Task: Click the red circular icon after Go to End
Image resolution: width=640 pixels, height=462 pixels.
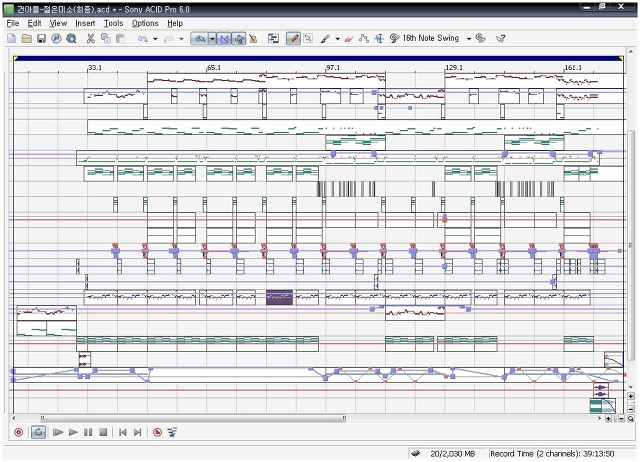Action: coord(157,432)
